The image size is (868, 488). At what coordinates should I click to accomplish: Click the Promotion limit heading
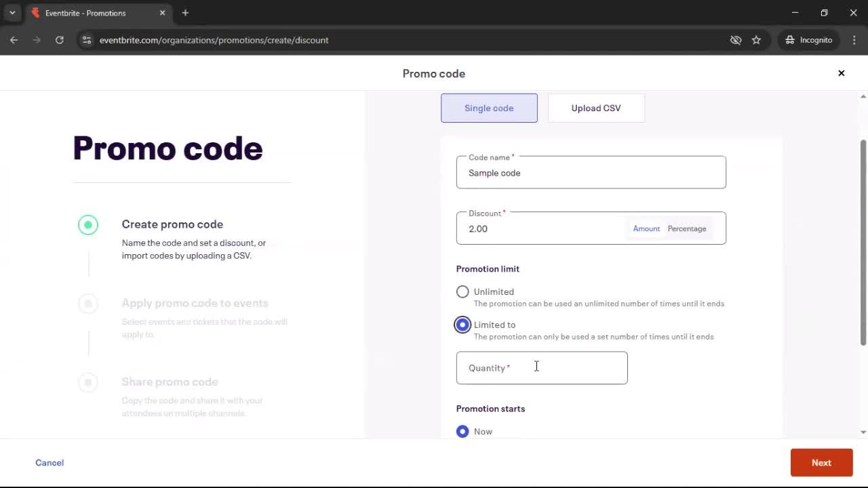[488, 268]
